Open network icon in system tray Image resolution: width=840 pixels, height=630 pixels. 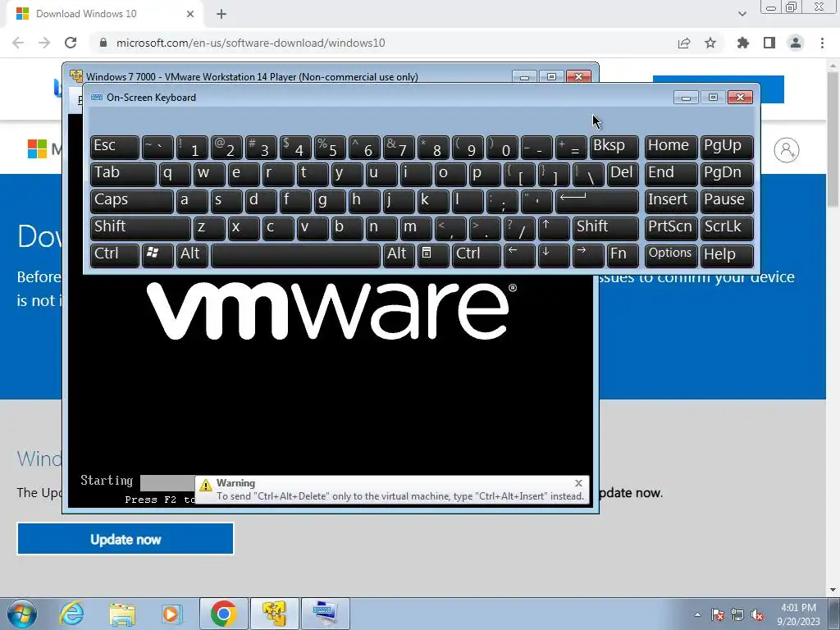[x=737, y=614]
